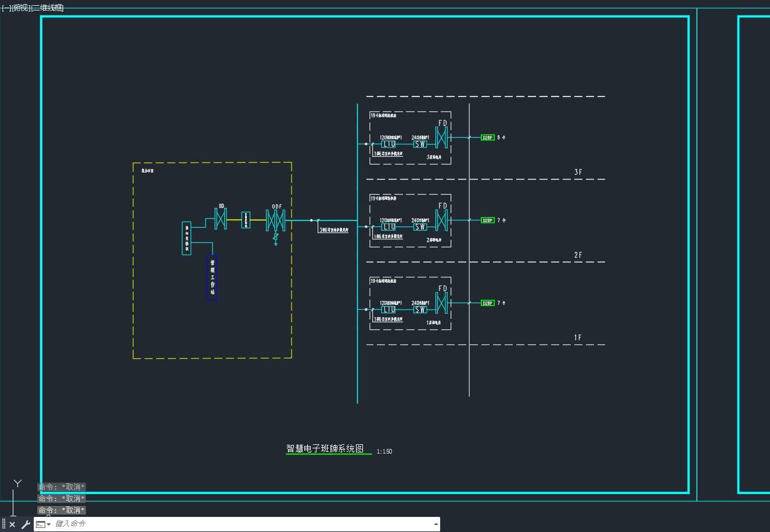Screen dimensions: 770x532
Task: Select the blue 管理工作站 box
Action: (x=213, y=278)
